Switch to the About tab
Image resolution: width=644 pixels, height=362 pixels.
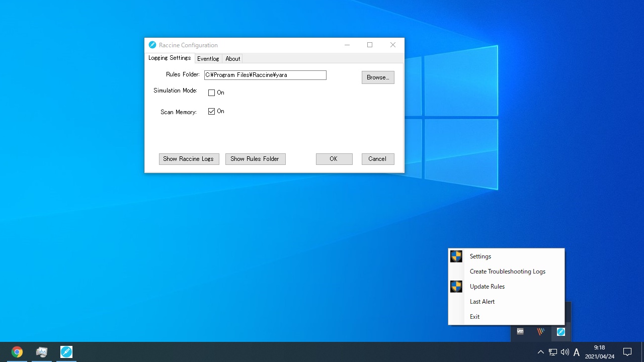point(233,59)
